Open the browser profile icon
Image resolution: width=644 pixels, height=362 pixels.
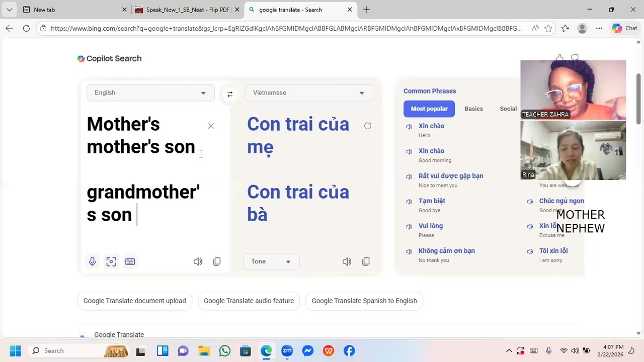(582, 29)
